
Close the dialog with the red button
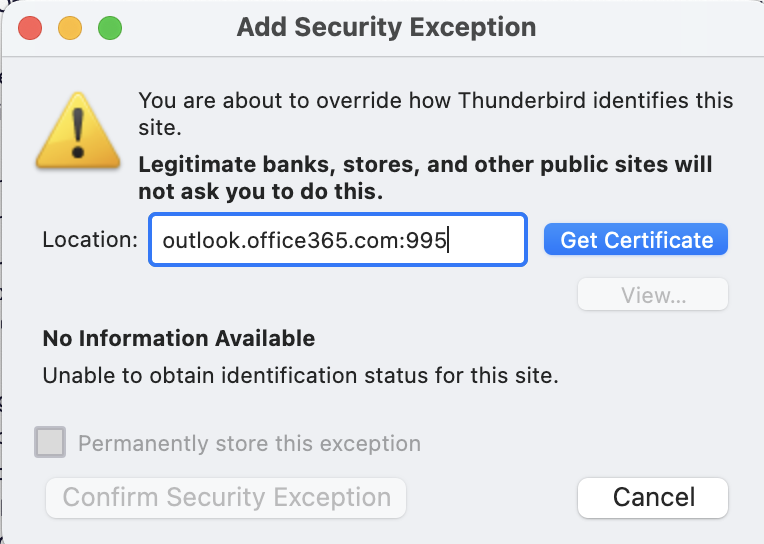tap(30, 27)
